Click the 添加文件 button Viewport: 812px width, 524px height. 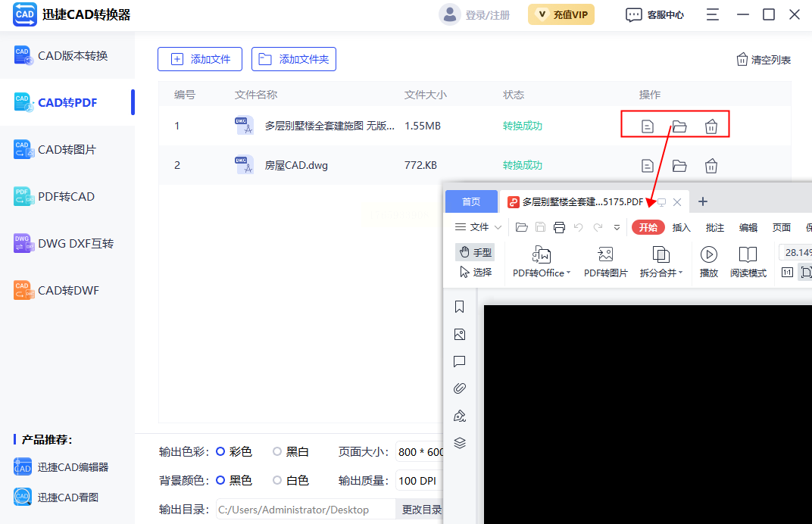point(200,59)
